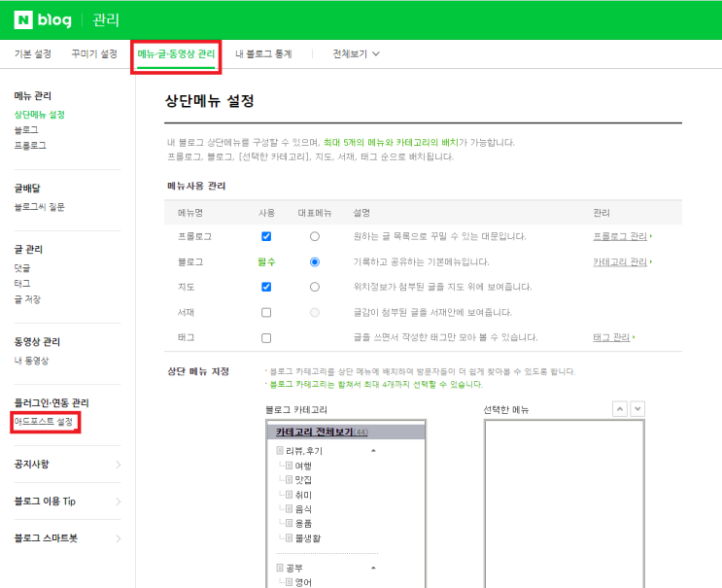Select 상단메뉴 설정 in the sidebar
This screenshot has width=722, height=588.
click(39, 115)
